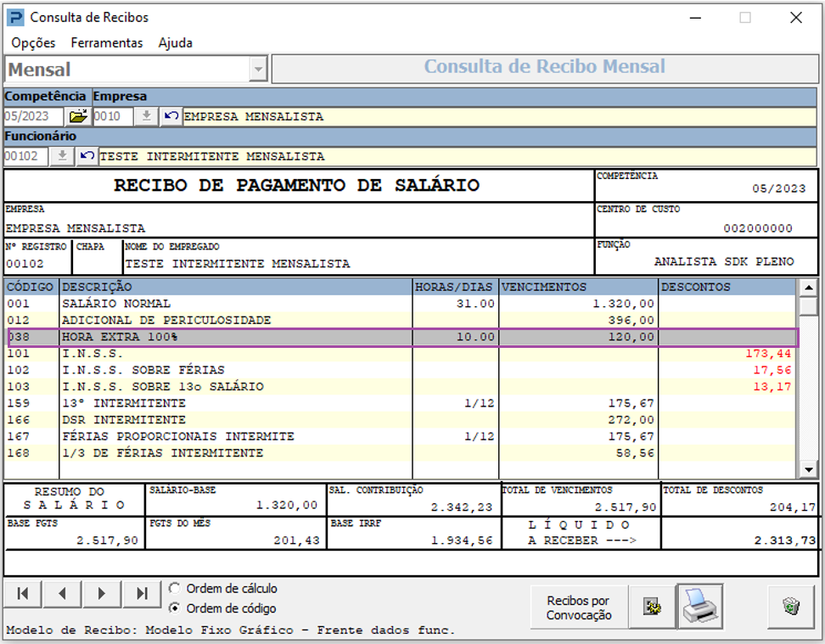Screen dimensions: 825x644
Task: Click the HORAS/DIAS column header
Action: (455, 287)
